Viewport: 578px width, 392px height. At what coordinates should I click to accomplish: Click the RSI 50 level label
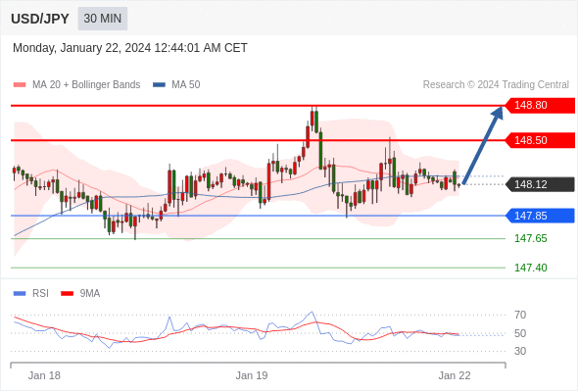tap(520, 333)
